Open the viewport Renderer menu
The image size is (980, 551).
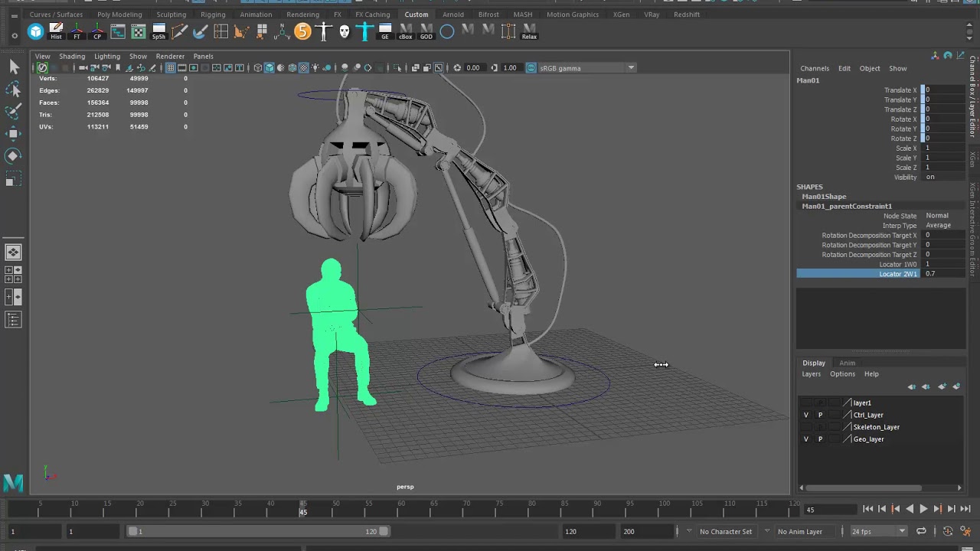point(170,56)
